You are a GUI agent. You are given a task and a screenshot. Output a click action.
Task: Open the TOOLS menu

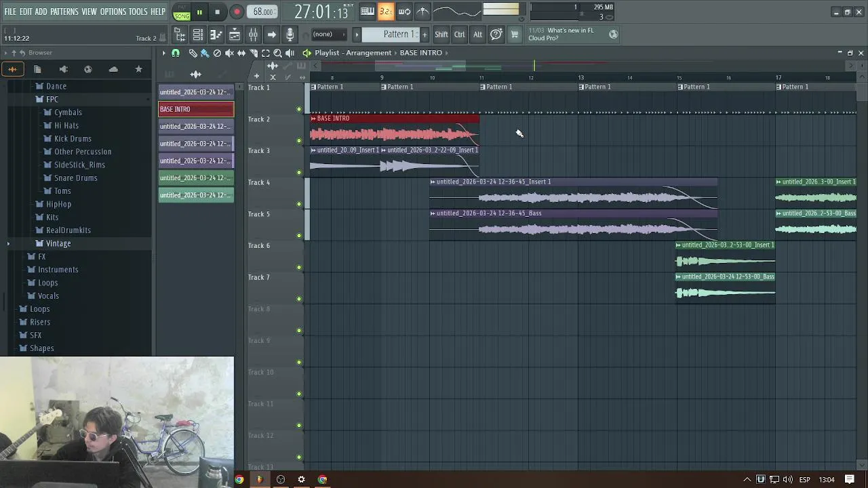[138, 12]
